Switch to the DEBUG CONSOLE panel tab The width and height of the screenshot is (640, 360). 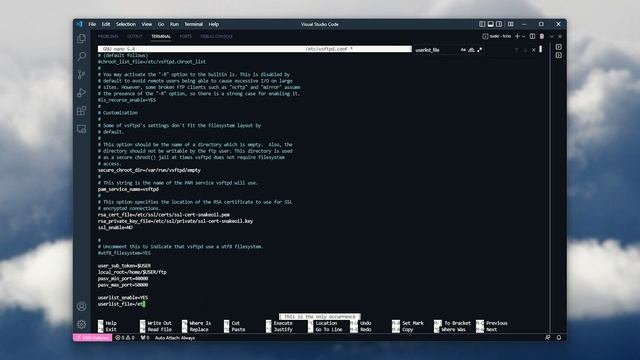click(216, 36)
